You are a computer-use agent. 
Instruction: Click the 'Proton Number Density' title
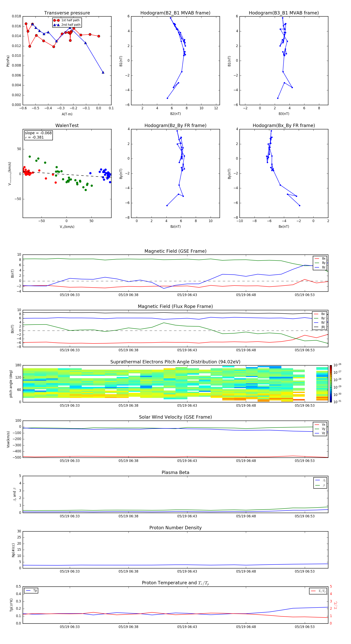pos(175,528)
